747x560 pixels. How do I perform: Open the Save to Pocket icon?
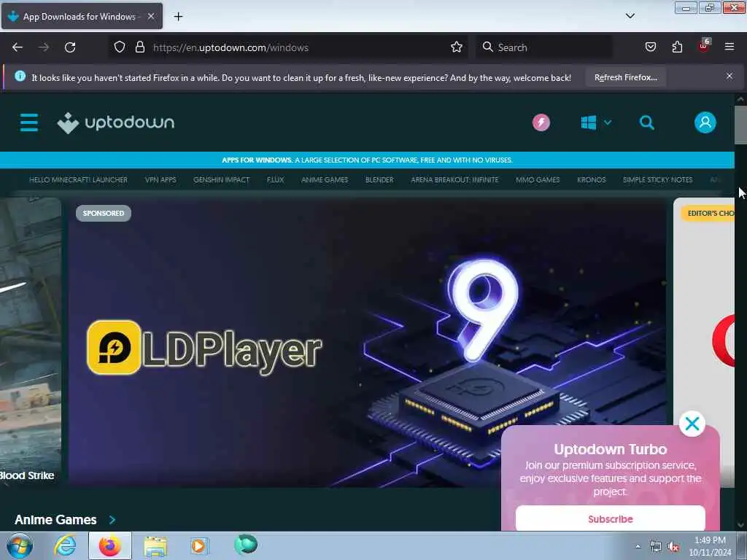click(650, 47)
